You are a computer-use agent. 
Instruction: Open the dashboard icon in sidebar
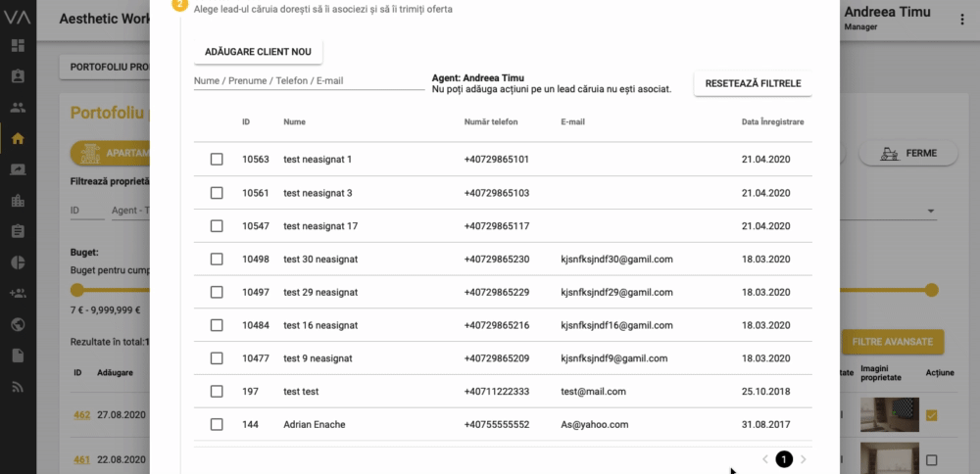[x=17, y=45]
